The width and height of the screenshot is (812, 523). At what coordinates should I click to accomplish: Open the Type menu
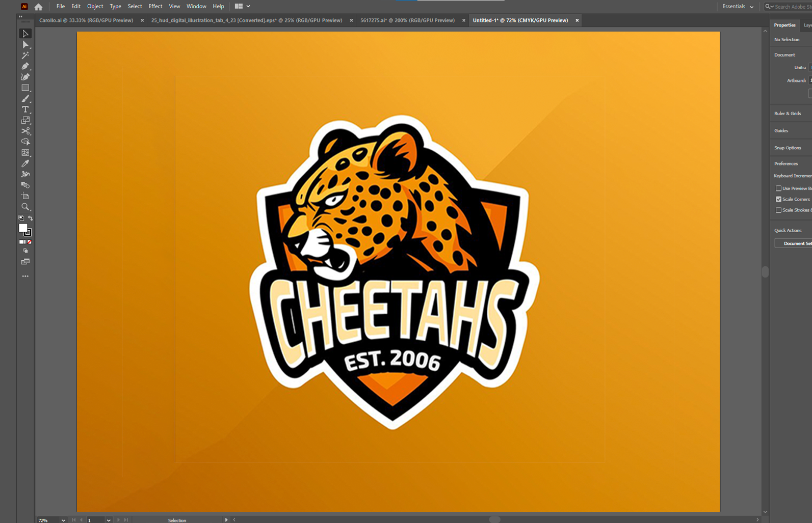point(116,7)
